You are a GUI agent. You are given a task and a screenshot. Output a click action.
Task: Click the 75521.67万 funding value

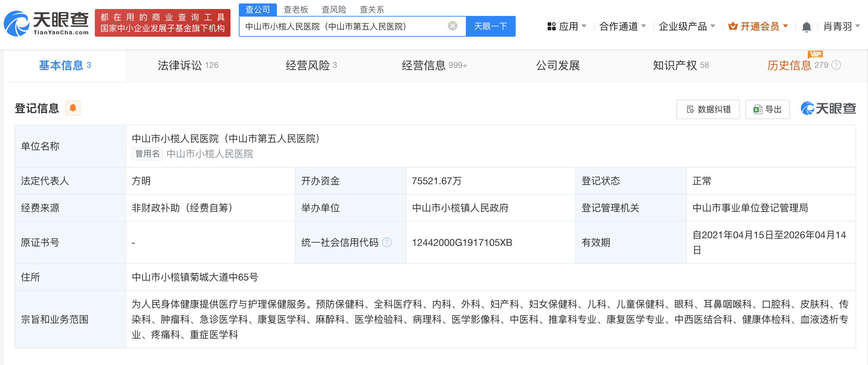pyautogui.click(x=437, y=181)
